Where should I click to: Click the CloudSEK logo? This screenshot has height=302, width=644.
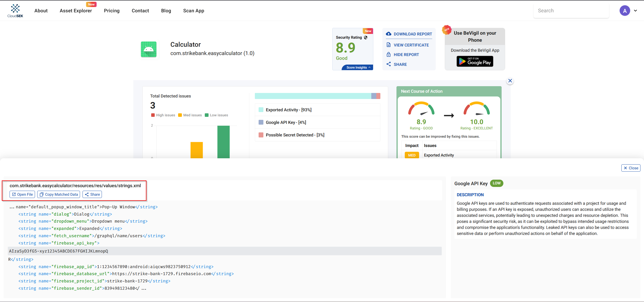15,11
